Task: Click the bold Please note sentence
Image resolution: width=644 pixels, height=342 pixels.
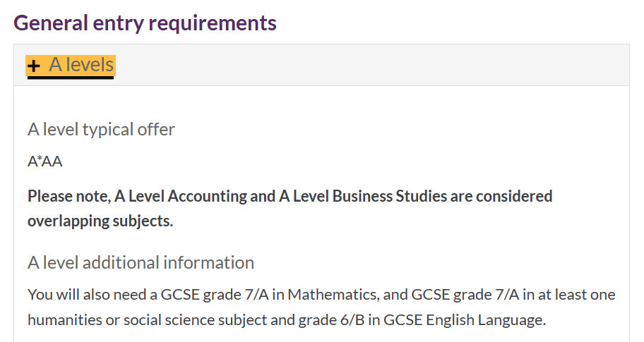Action: 290,208
